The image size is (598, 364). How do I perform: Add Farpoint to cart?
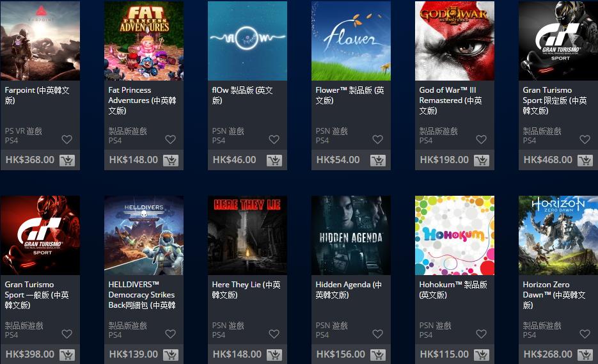click(x=67, y=161)
